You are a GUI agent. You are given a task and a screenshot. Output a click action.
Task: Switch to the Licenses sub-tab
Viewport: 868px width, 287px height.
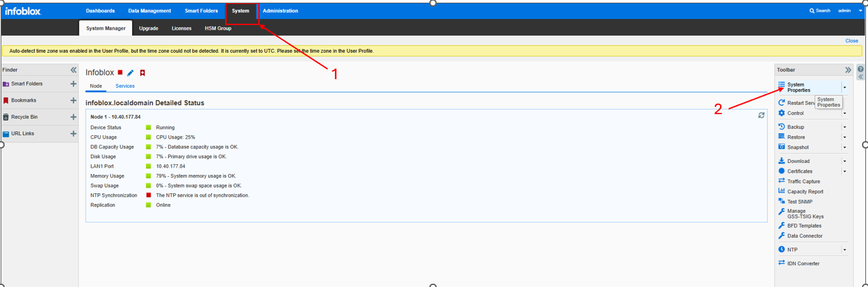click(x=182, y=28)
